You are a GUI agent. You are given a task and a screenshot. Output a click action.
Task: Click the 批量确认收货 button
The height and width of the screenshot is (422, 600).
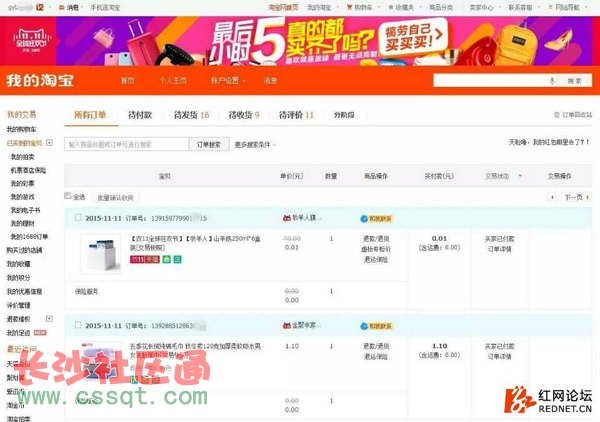click(x=116, y=197)
